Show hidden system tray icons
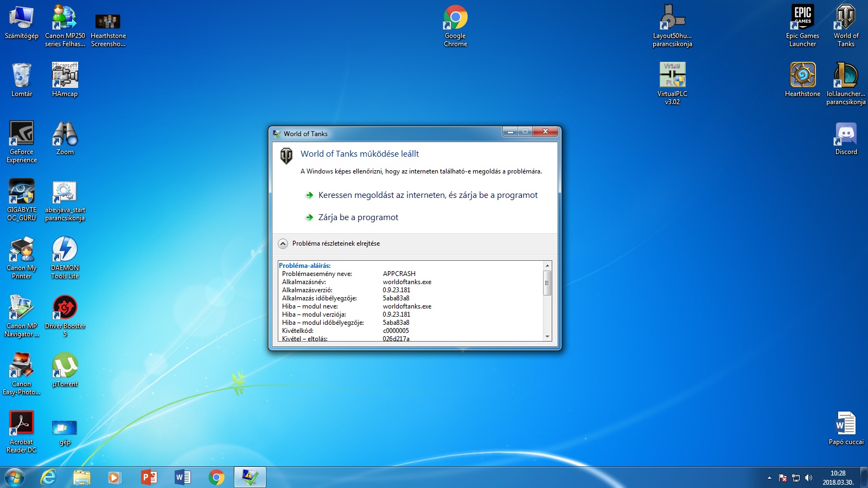 tap(769, 478)
